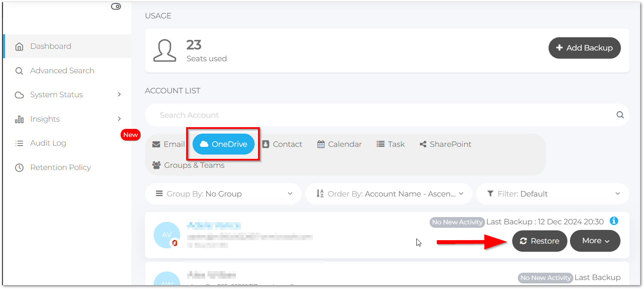644x289 pixels.
Task: Click the blue info icon beside Last Backup
Action: 614,221
